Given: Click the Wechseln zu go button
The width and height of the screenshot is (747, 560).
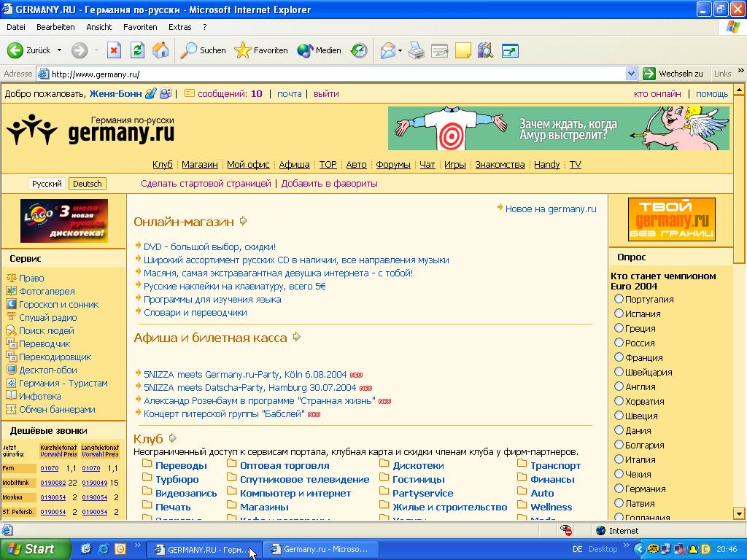Looking at the screenshot, I should [673, 74].
